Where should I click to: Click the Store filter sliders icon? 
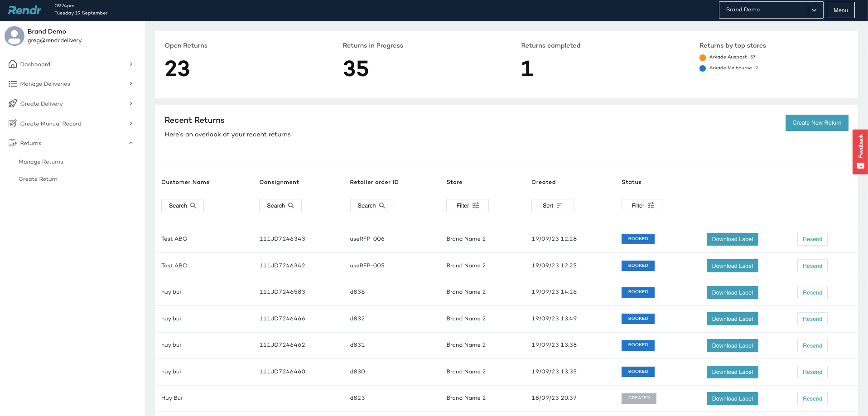click(476, 205)
